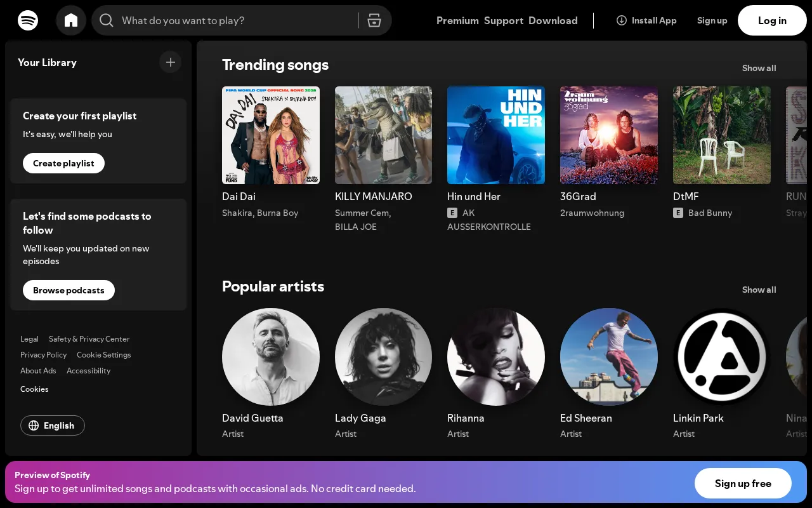The width and height of the screenshot is (812, 508).
Task: Show all Trending songs
Action: tap(759, 68)
